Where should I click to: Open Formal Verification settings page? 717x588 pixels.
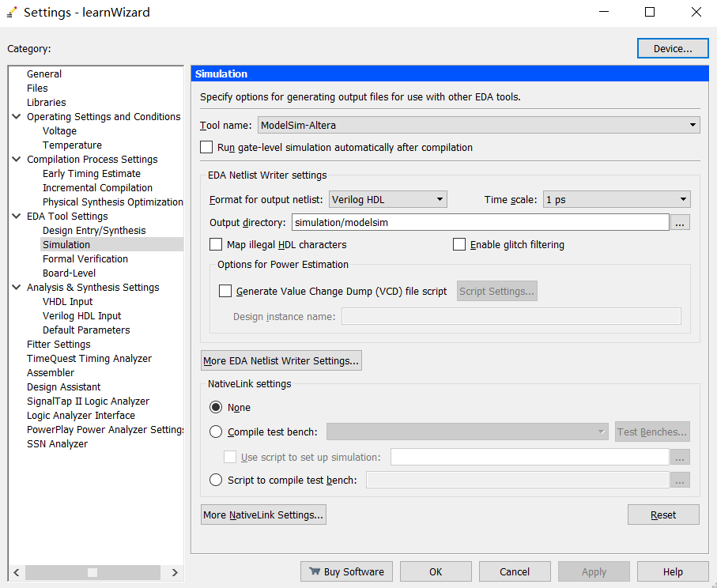[85, 258]
